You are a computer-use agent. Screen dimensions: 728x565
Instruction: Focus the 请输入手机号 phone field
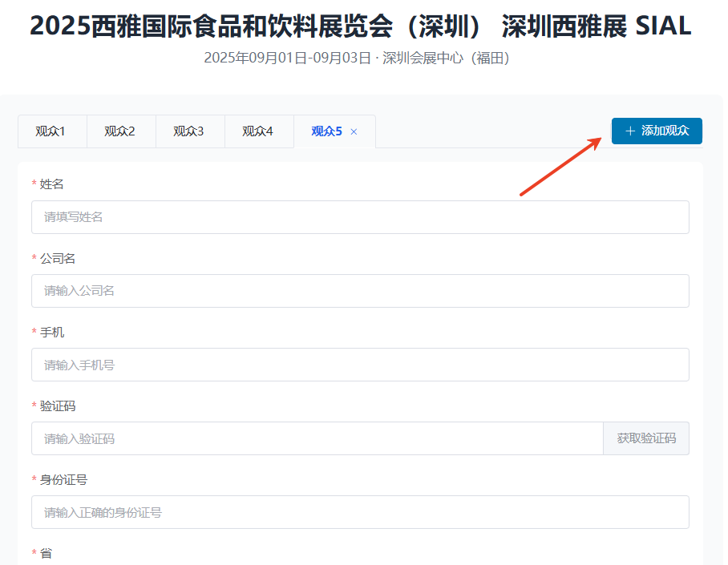tap(360, 365)
